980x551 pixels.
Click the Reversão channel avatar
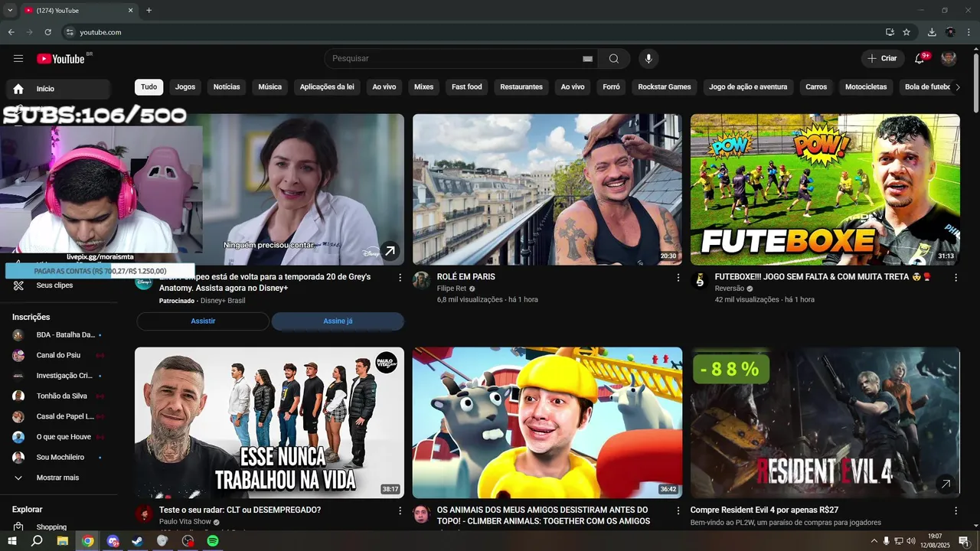(x=699, y=280)
